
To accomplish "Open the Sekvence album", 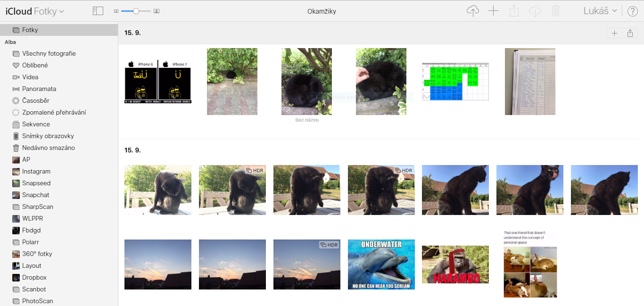I will coord(59,124).
